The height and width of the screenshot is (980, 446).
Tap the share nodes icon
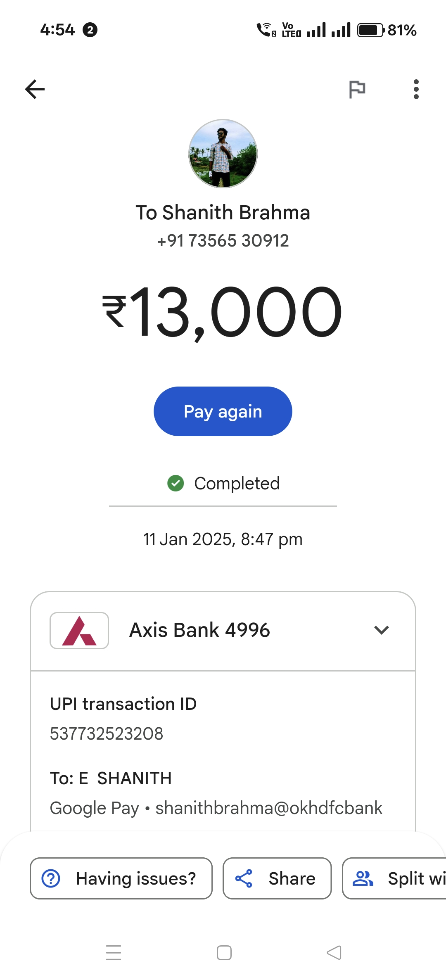244,878
